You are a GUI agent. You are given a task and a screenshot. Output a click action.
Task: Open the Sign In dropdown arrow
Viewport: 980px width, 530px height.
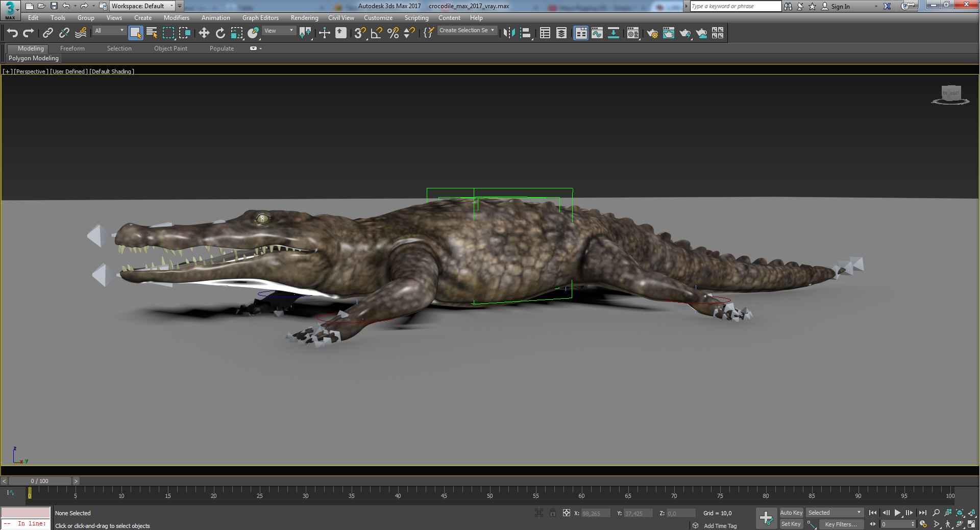[x=876, y=6]
